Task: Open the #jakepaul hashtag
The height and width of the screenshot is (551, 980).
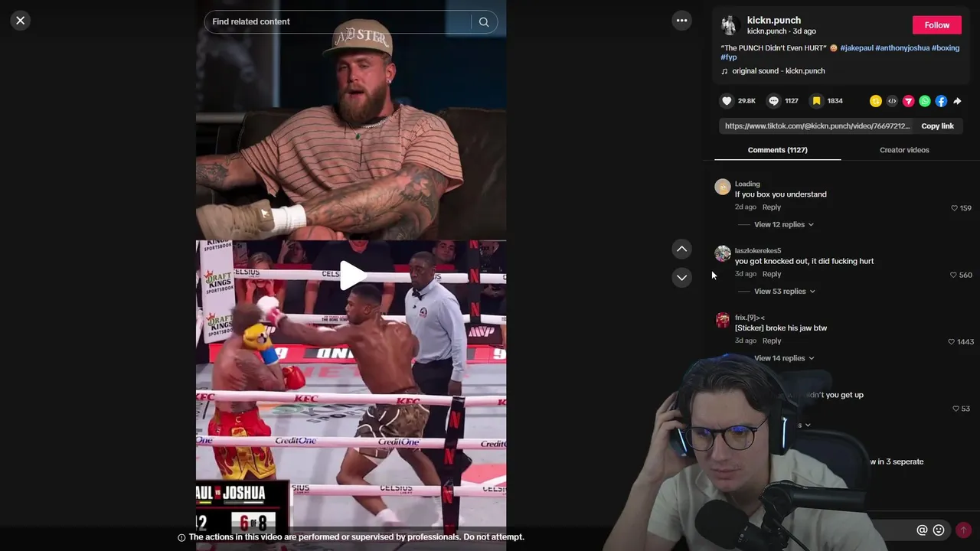Action: (x=857, y=48)
